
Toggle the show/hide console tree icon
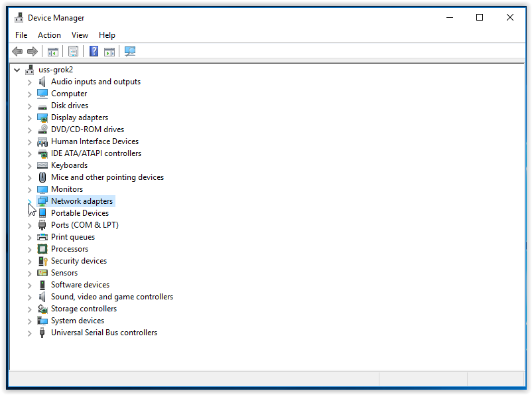point(53,52)
